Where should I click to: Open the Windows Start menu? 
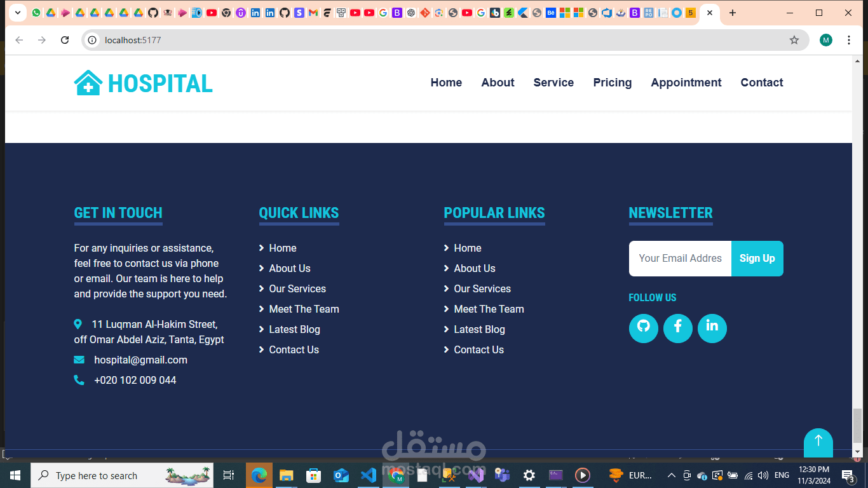pos(15,475)
